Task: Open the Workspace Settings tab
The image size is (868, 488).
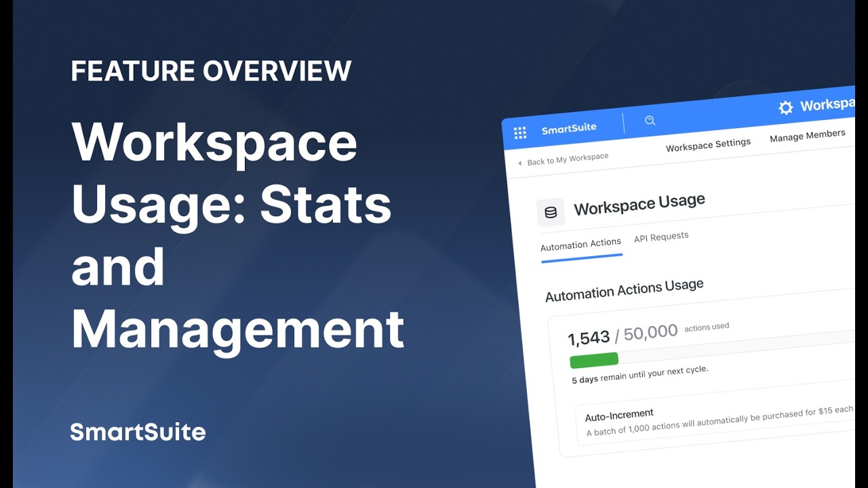Action: pyautogui.click(x=708, y=144)
